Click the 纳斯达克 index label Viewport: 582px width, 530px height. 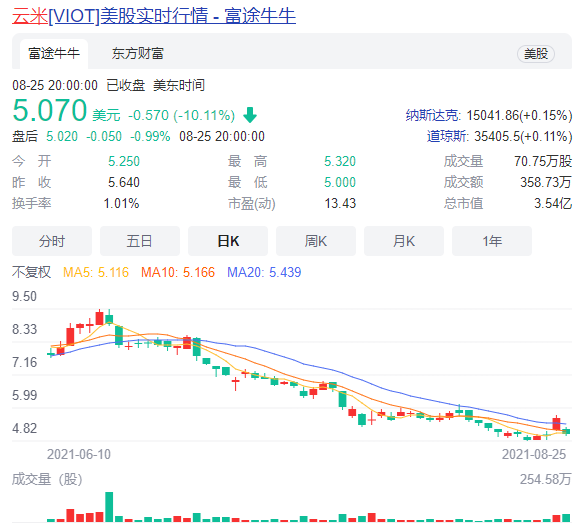pos(433,115)
